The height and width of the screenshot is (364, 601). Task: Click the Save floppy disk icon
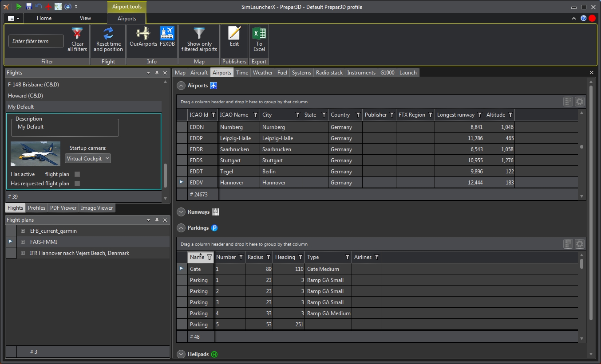point(29,7)
